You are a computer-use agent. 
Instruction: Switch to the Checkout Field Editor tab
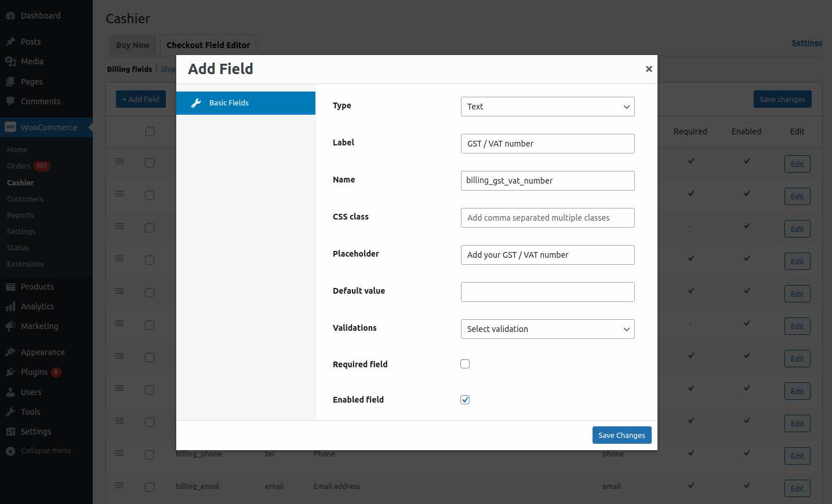[x=208, y=45]
